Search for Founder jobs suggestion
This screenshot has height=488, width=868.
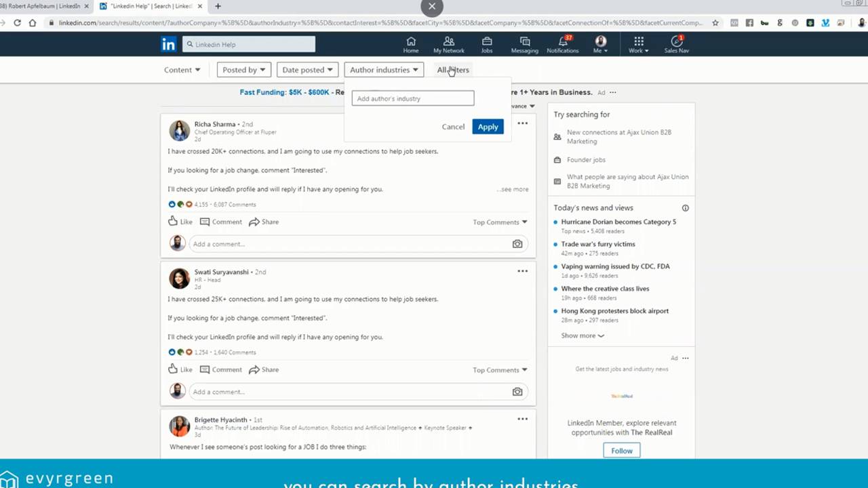click(x=586, y=160)
